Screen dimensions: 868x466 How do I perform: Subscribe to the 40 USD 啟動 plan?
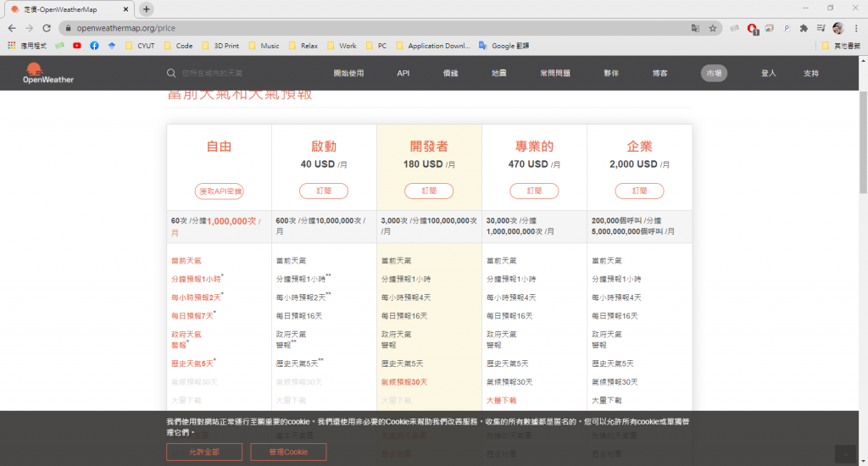[x=324, y=191]
